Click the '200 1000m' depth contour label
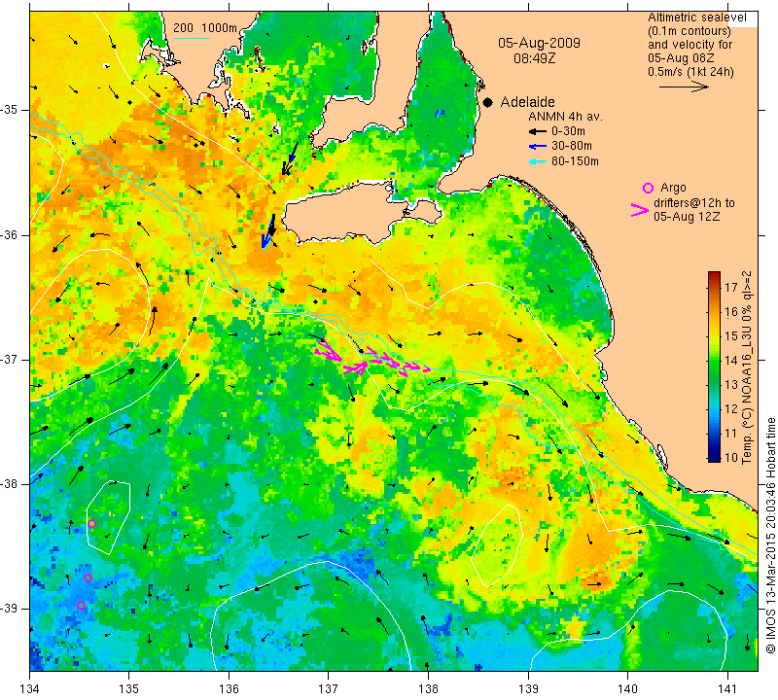 pos(205,28)
